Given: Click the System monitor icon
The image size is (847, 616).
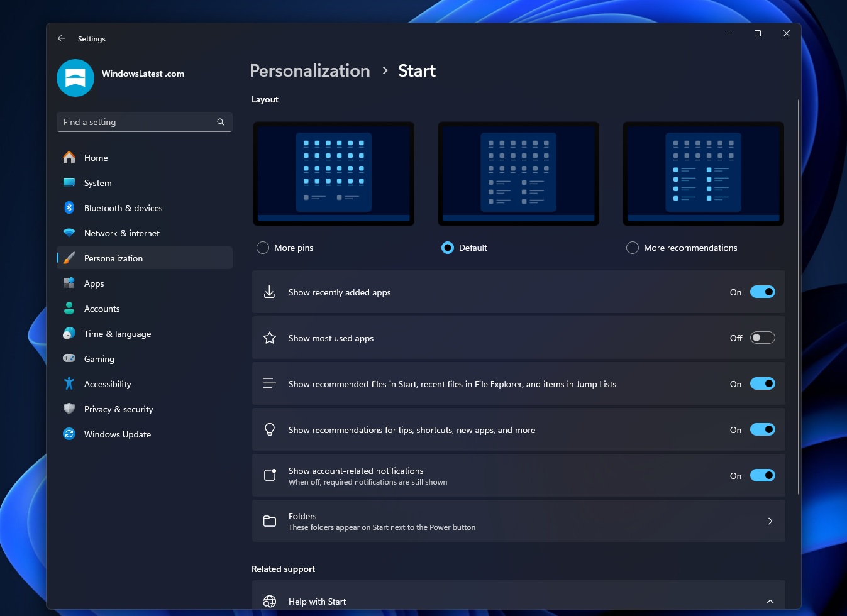Looking at the screenshot, I should [x=69, y=183].
